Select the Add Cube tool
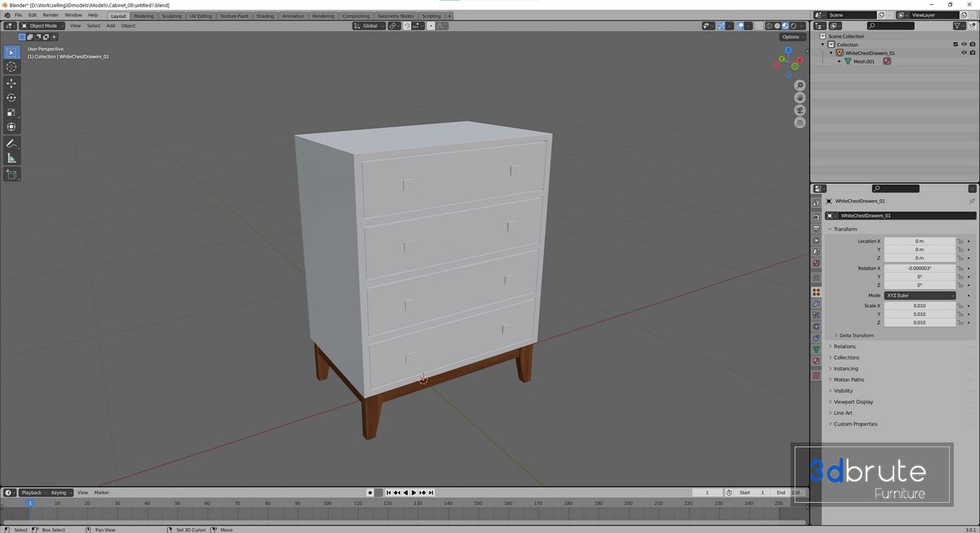This screenshot has width=980, height=533. (11, 175)
